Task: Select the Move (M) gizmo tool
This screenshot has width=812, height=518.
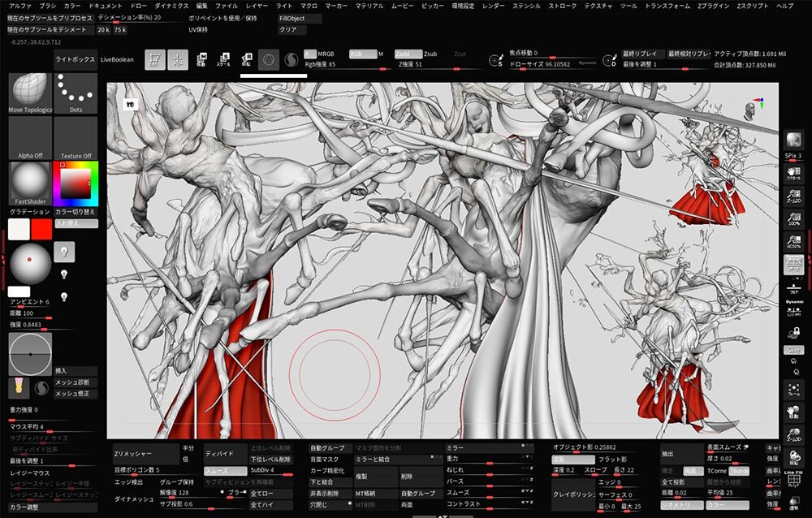Action: [x=201, y=59]
